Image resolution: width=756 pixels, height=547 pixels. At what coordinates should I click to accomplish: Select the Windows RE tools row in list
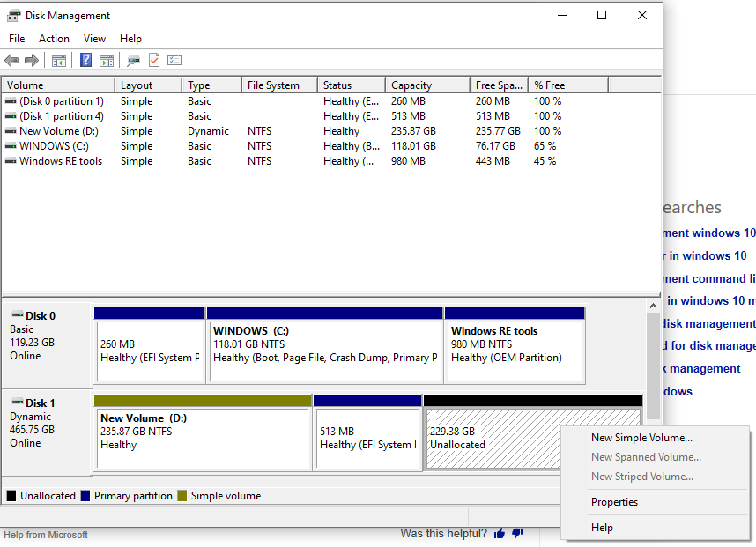click(x=330, y=161)
